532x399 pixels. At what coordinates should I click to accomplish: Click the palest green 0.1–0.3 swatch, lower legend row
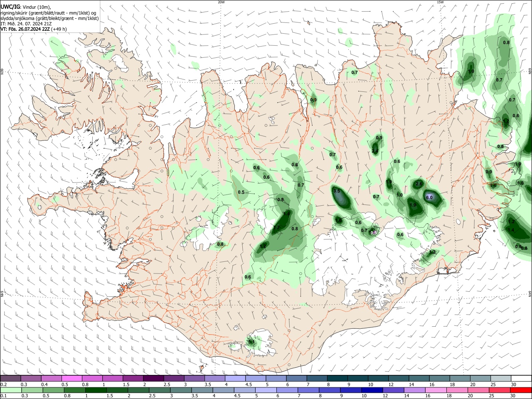click(11, 390)
